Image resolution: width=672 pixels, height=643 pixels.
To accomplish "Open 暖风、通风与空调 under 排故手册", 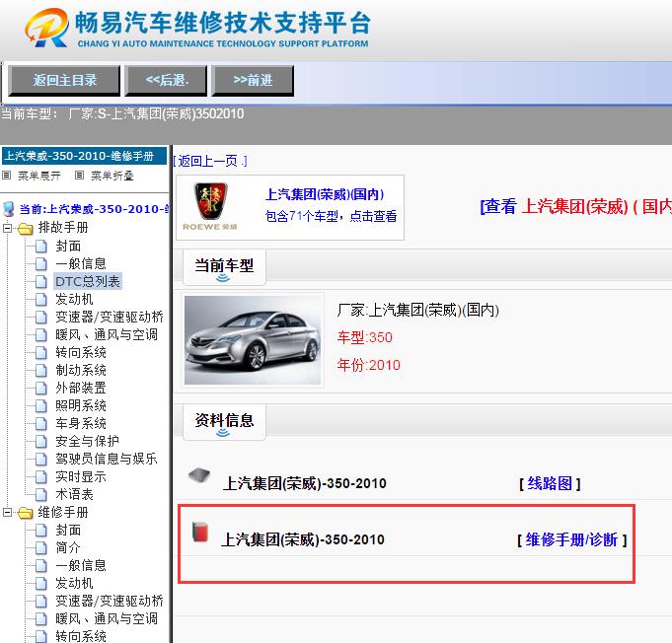I will [x=107, y=334].
